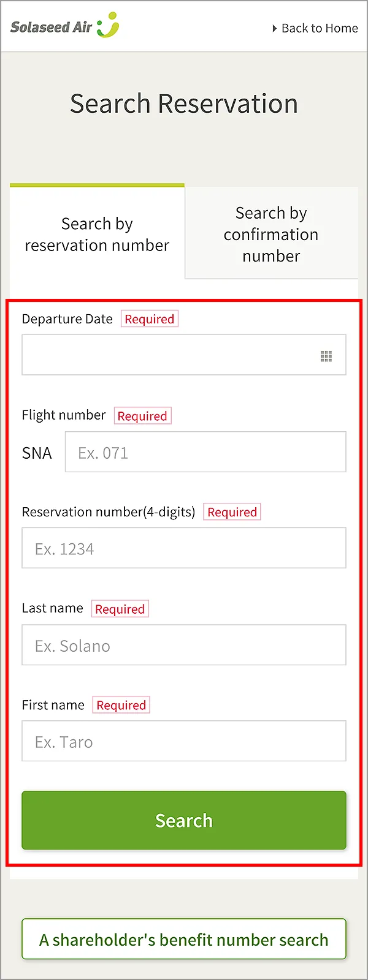Click the arrow beside Back to Home
The height and width of the screenshot is (980, 368).
click(x=274, y=28)
